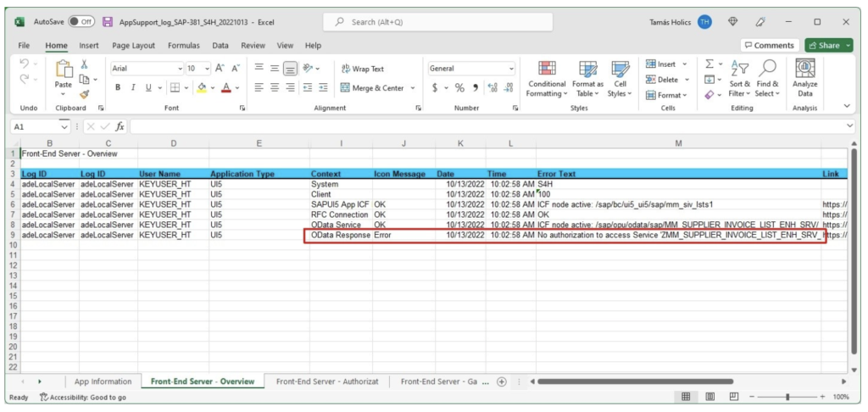Click zoom in plus button
This screenshot has height=412, width=868.
(824, 397)
